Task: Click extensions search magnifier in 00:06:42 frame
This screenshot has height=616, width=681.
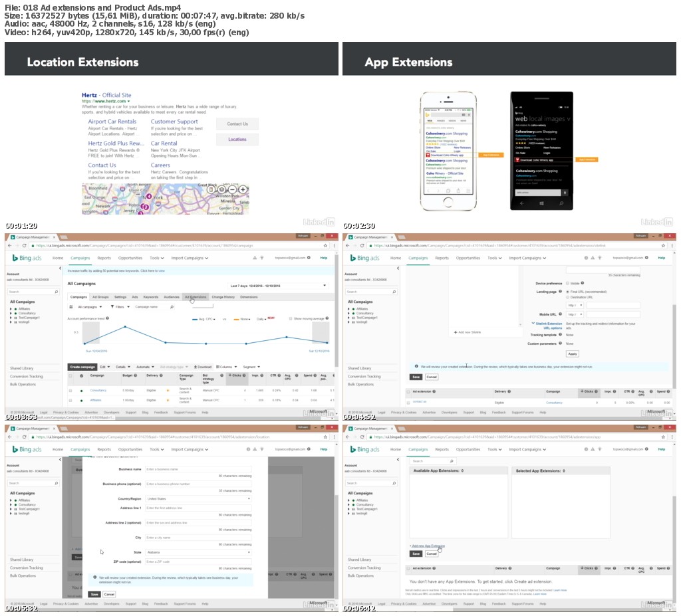Action: pyautogui.click(x=452, y=461)
